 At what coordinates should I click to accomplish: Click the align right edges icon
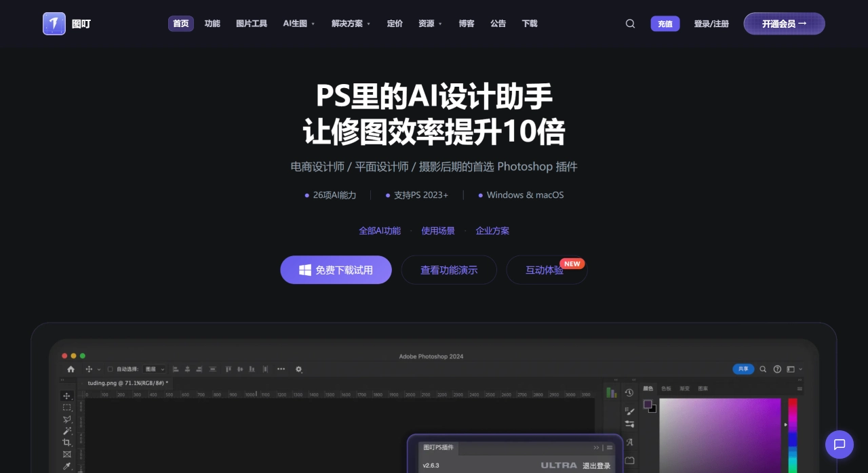coord(199,369)
